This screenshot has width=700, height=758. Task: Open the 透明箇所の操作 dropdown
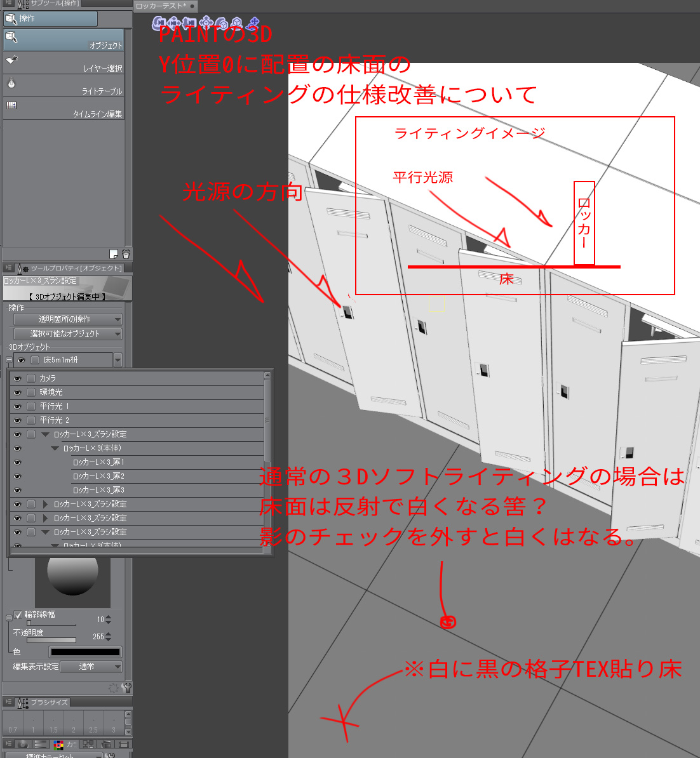point(68,319)
